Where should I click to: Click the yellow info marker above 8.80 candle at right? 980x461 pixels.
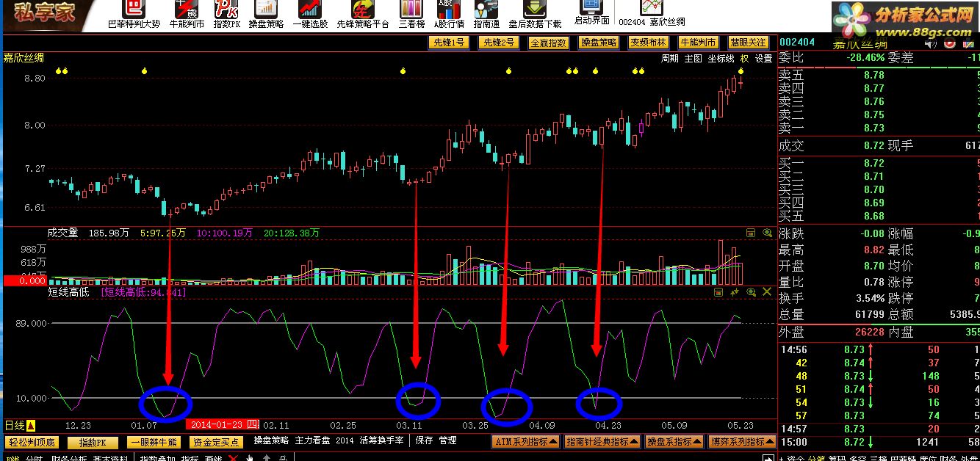[x=741, y=71]
